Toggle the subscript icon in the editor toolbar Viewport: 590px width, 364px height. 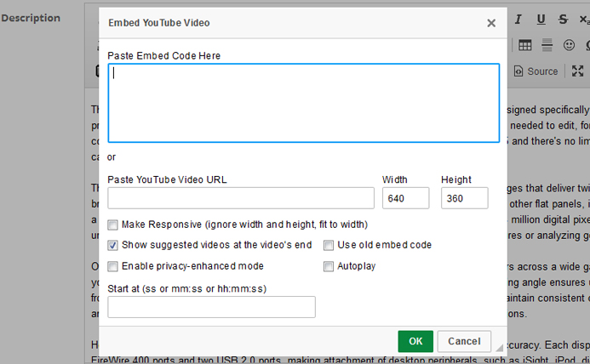pyautogui.click(x=584, y=20)
